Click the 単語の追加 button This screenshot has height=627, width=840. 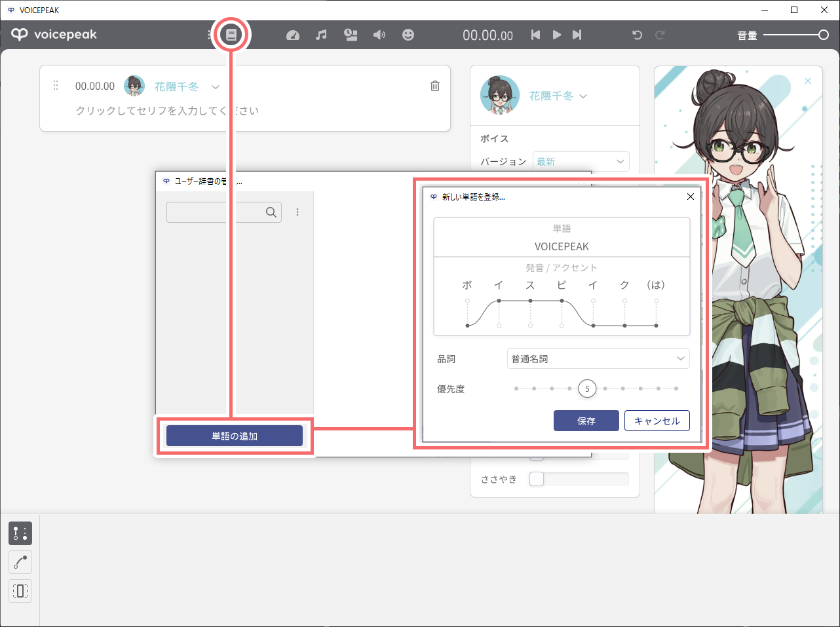coord(235,436)
